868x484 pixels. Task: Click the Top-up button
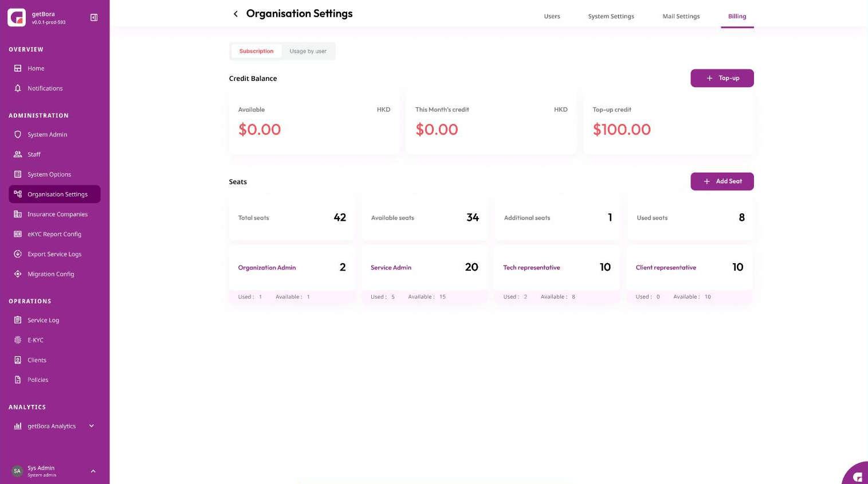(722, 78)
